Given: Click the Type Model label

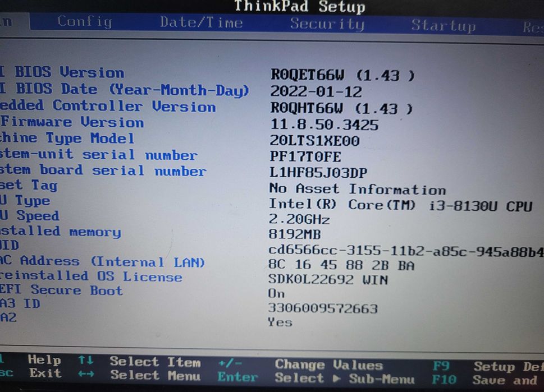Looking at the screenshot, I should (67, 139).
